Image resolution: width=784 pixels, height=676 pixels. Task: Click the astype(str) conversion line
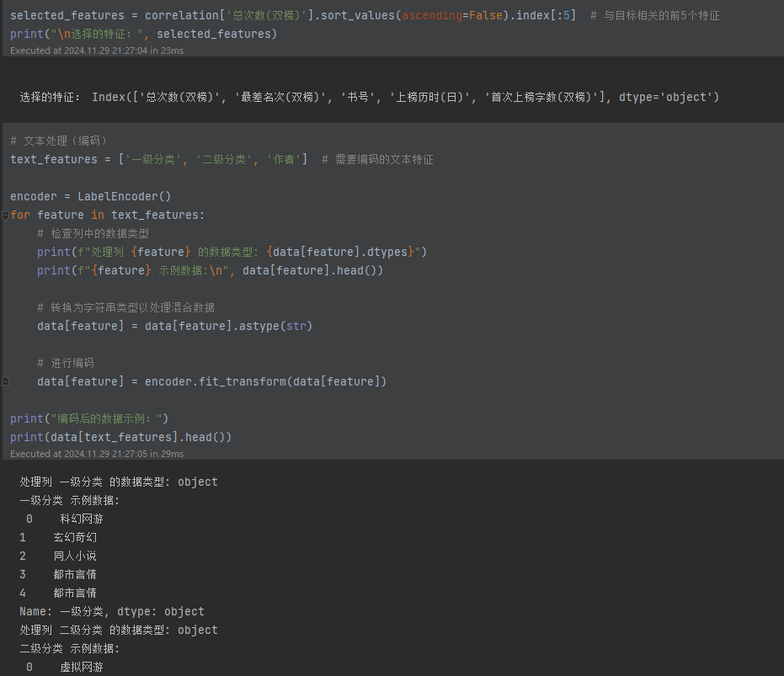[x=174, y=326]
